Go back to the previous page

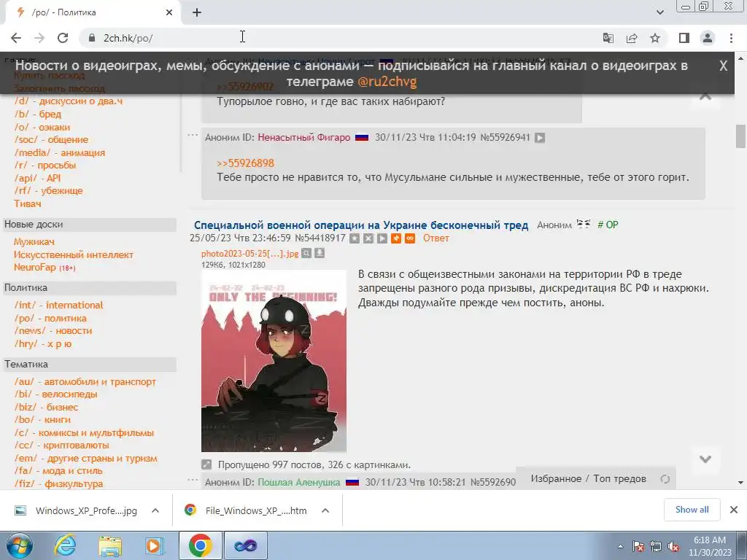[16, 38]
